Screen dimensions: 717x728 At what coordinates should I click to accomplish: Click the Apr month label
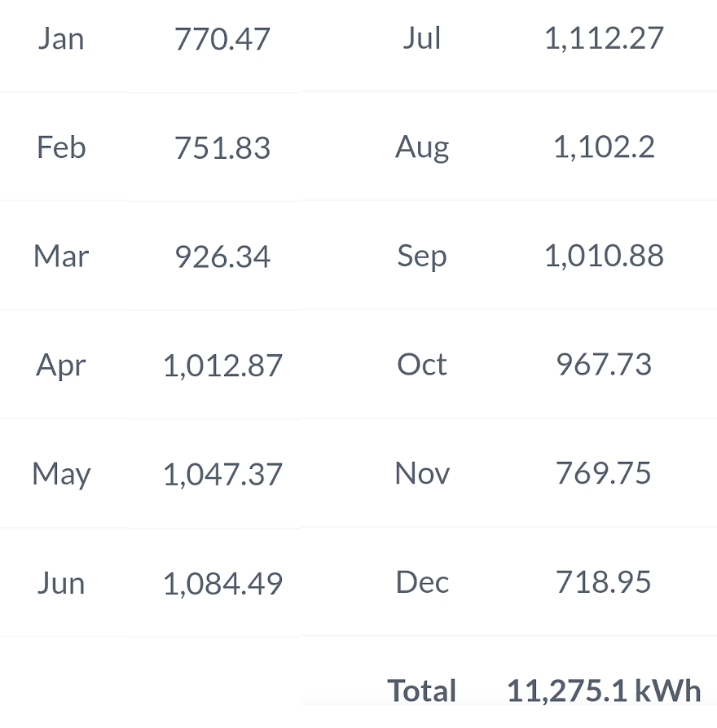[x=61, y=366]
